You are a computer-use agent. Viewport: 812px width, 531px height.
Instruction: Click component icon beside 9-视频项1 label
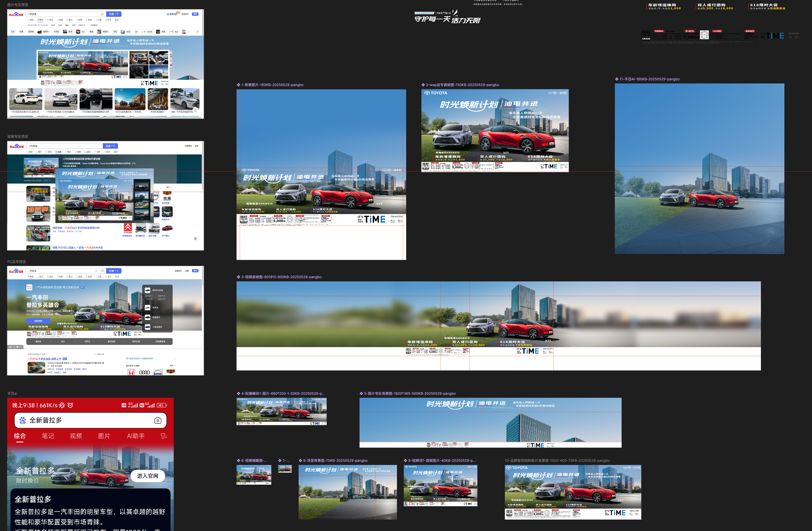(406, 461)
